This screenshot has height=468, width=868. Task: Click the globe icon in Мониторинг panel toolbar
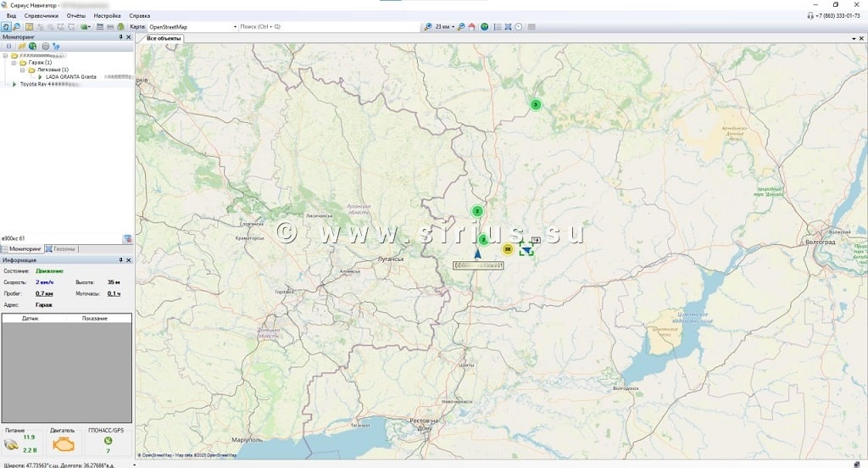[32, 47]
